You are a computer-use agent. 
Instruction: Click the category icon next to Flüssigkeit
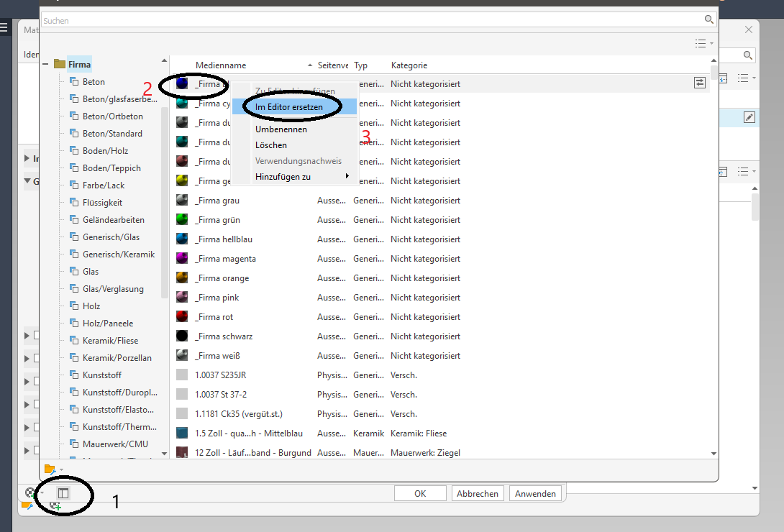74,202
